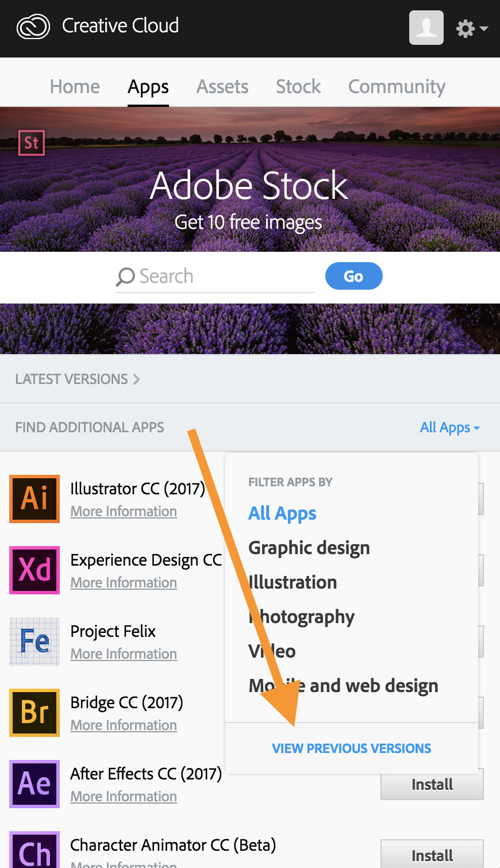Open the Home tab
This screenshot has height=868, width=500.
(x=75, y=87)
